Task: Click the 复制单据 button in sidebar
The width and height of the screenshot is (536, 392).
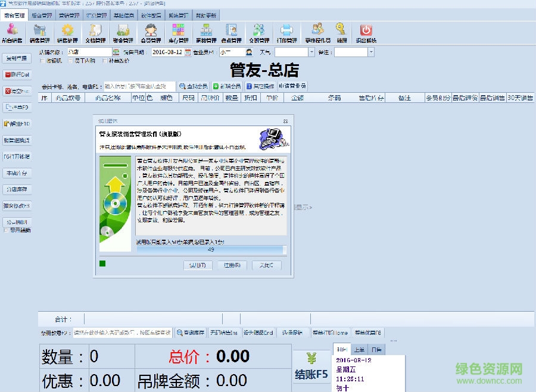Action: click(x=17, y=58)
